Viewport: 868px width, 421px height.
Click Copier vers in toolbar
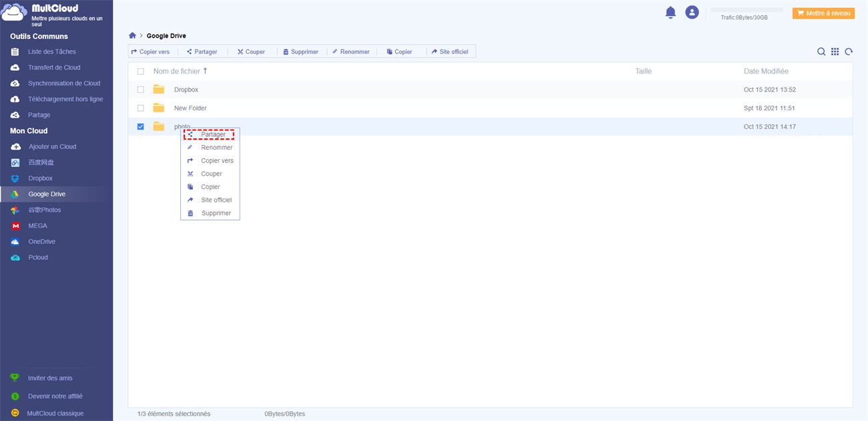coord(151,51)
